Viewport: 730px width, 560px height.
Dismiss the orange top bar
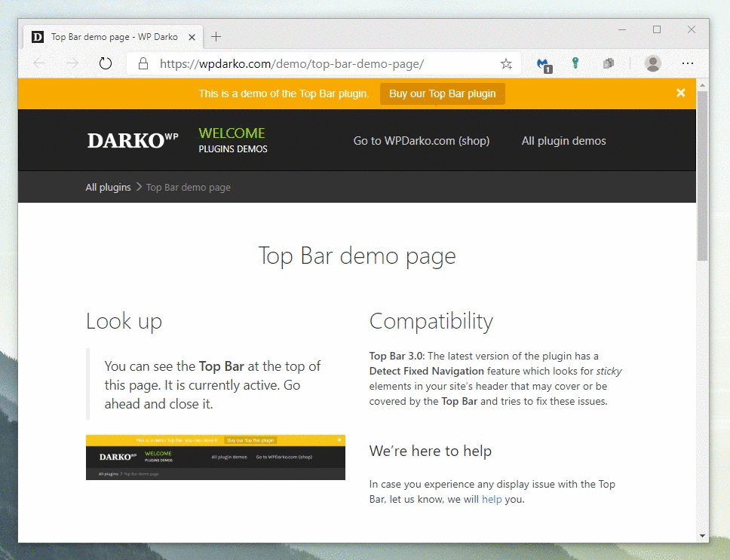point(681,93)
